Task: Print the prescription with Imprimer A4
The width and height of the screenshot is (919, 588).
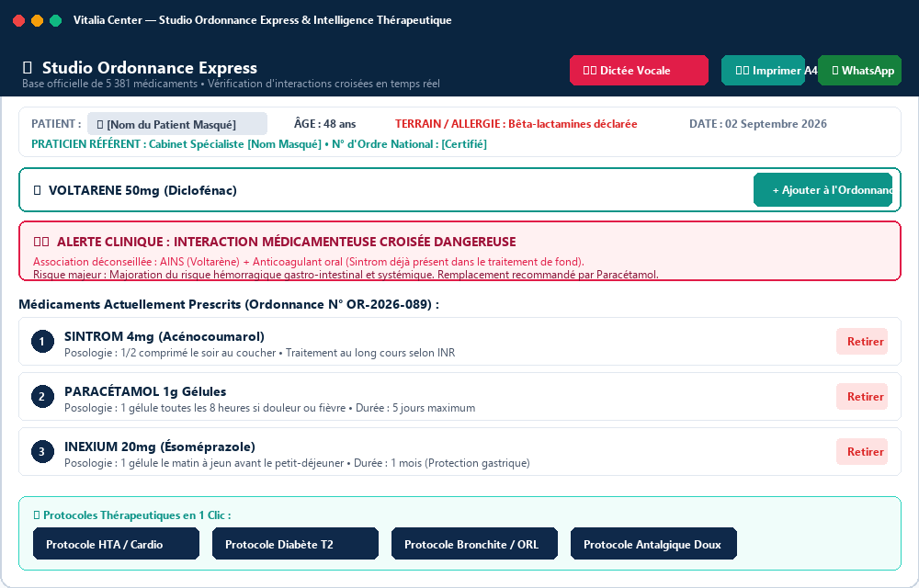Action: [763, 70]
